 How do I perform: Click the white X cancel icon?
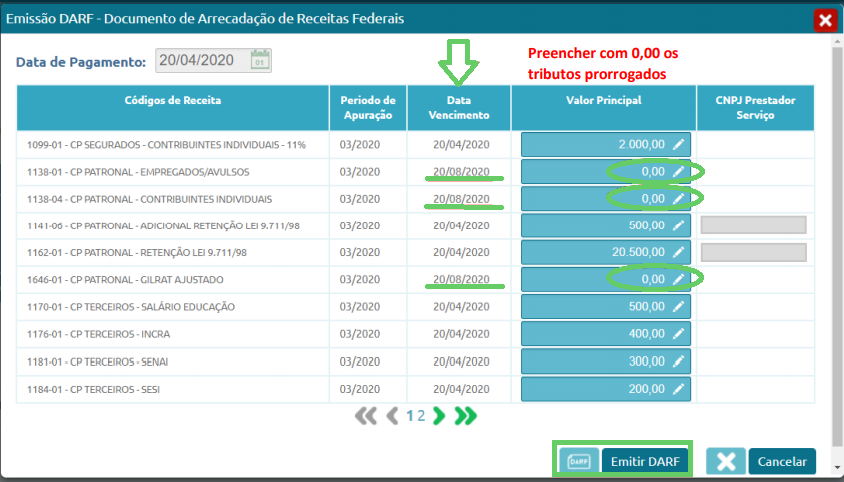click(x=726, y=462)
